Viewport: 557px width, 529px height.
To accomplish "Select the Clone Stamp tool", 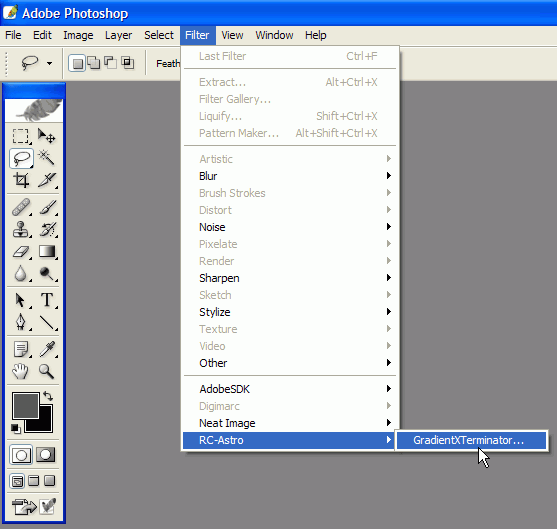I will 21,229.
